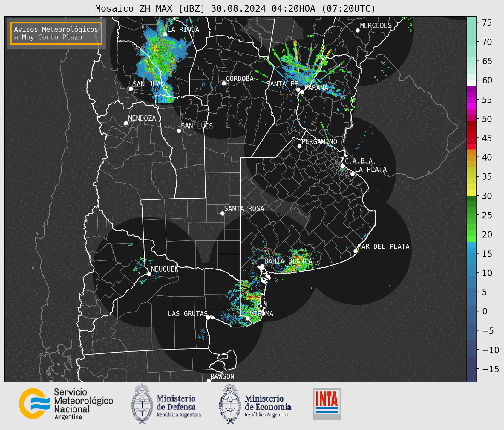Viewport: 504px width, 430px height.
Task: Click the colorbar label 0
Action: [x=485, y=311]
